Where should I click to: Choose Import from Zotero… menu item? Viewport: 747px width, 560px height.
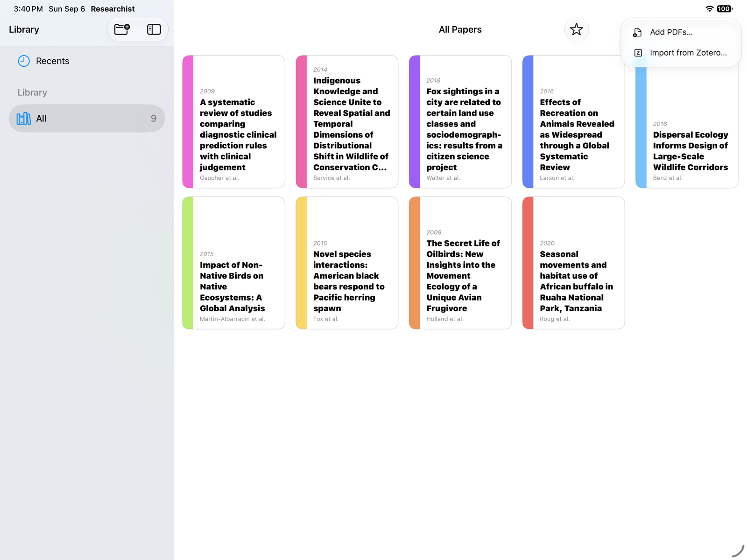point(681,53)
